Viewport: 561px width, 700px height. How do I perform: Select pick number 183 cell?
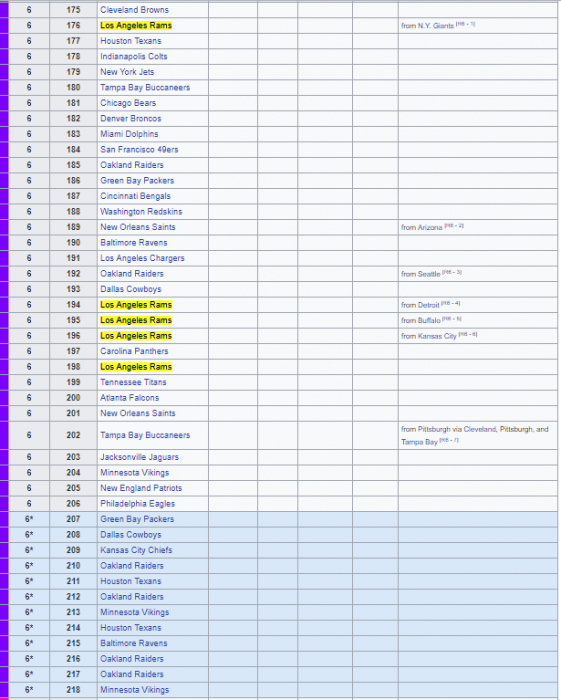coord(73,134)
